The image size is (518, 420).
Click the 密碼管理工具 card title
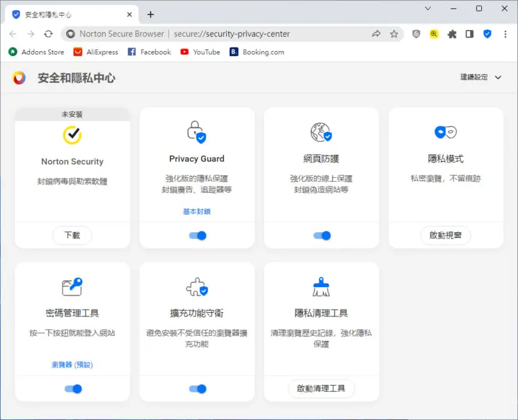(72, 313)
